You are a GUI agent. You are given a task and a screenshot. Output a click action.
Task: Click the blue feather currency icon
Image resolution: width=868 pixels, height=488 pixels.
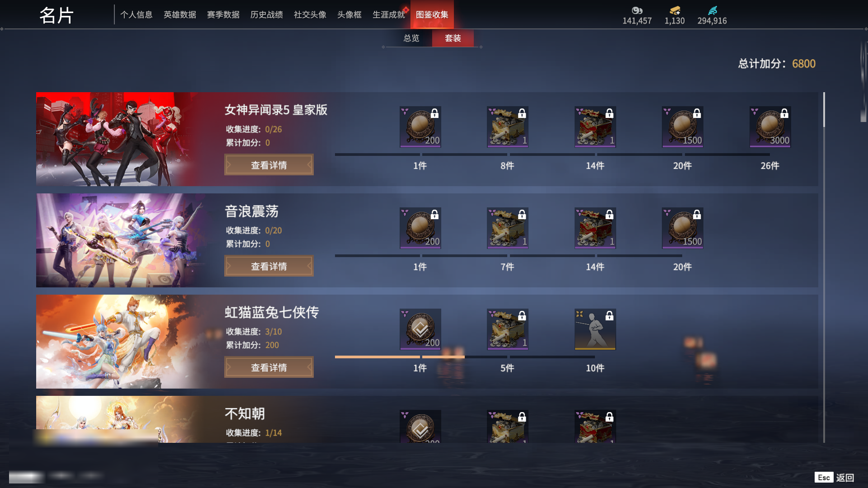pos(712,10)
